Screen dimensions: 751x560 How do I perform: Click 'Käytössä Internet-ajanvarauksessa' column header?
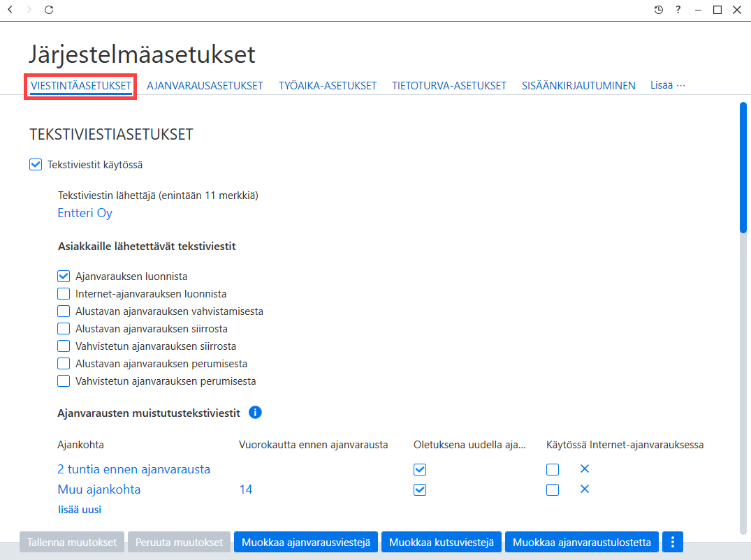625,445
